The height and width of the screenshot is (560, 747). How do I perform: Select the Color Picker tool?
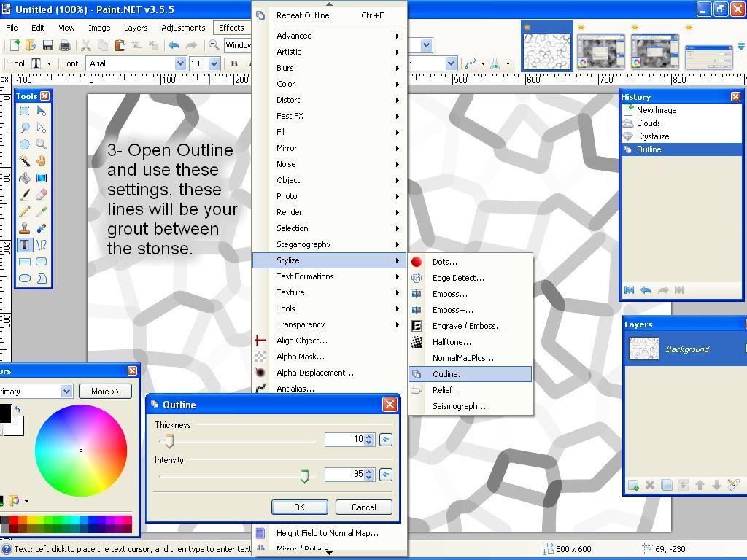click(42, 211)
